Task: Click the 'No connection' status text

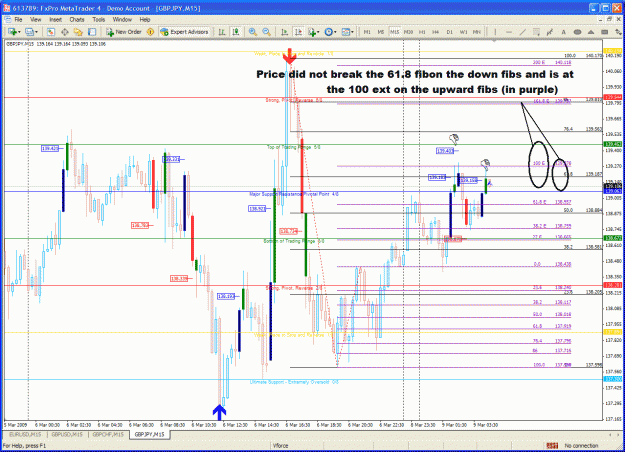Action: tap(582, 446)
